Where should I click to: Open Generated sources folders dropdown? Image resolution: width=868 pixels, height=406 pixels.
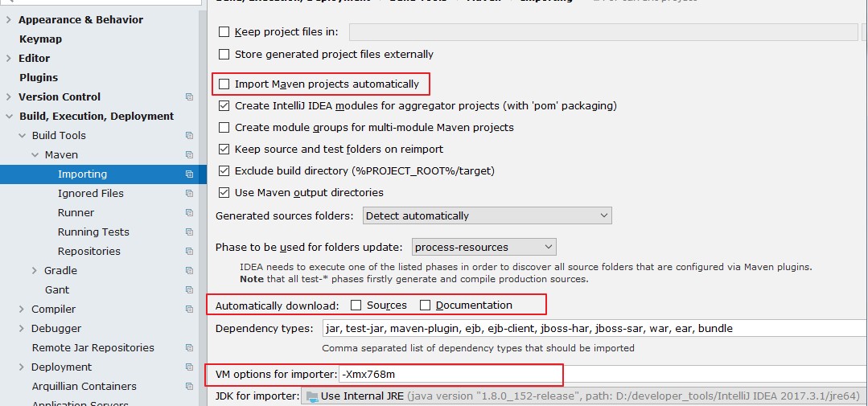tap(487, 215)
